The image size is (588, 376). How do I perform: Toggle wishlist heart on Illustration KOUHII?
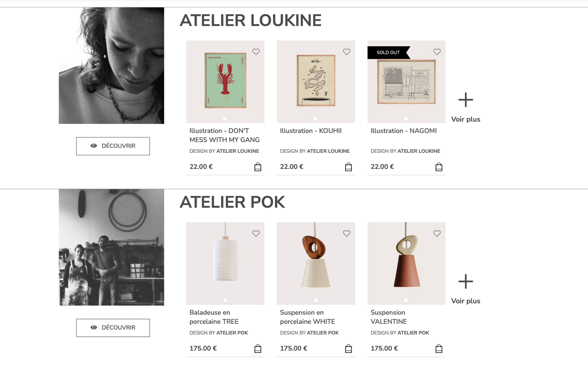tap(347, 52)
